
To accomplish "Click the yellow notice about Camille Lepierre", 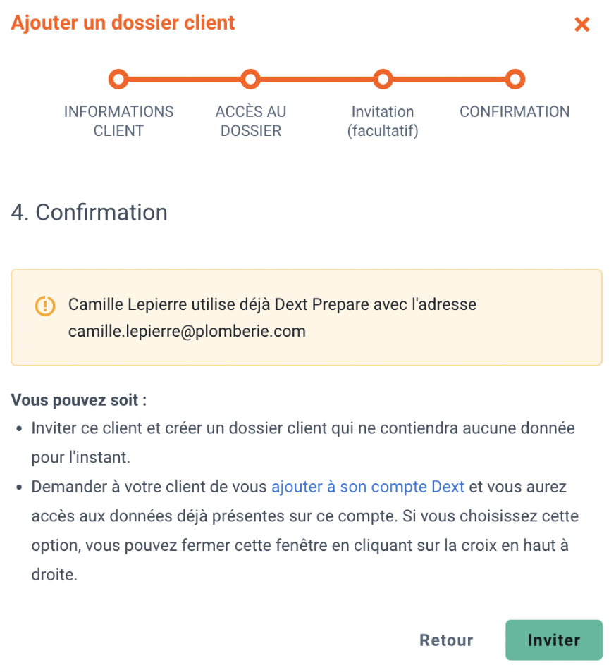I will [307, 318].
